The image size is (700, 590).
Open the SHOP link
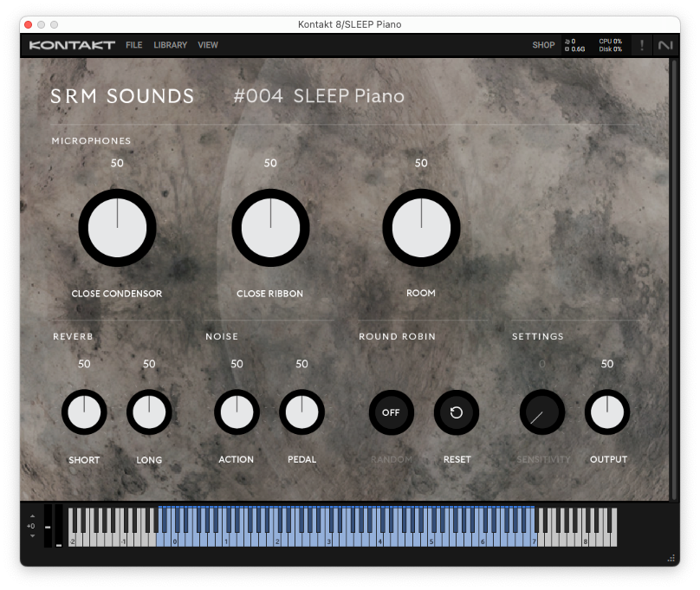pyautogui.click(x=543, y=45)
